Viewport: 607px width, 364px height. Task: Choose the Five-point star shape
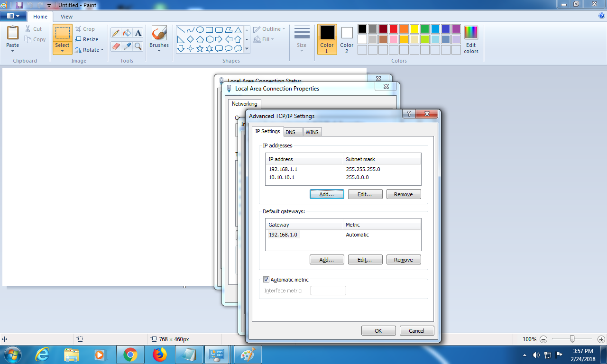pyautogui.click(x=200, y=48)
